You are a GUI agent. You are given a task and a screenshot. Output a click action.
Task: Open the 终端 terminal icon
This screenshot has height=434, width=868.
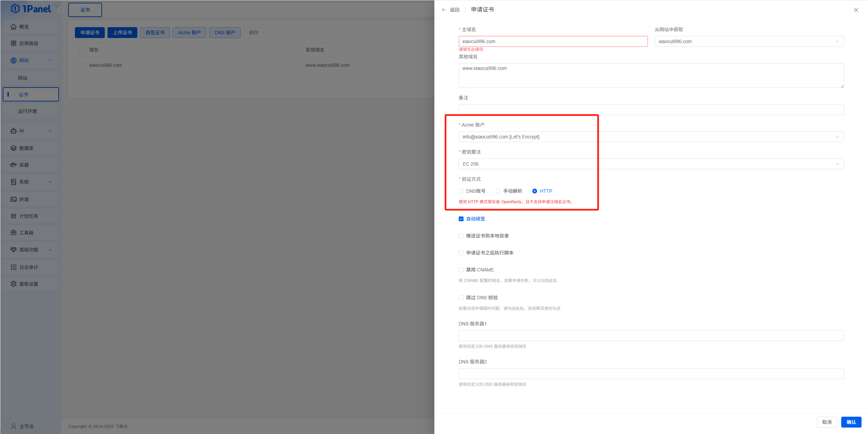[x=14, y=199]
